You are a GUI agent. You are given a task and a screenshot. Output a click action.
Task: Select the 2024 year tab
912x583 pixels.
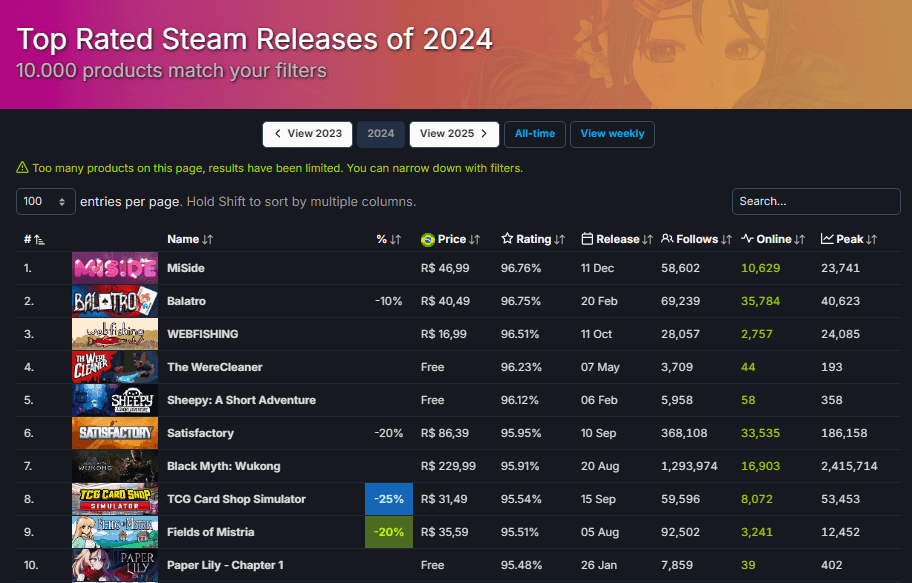point(381,134)
